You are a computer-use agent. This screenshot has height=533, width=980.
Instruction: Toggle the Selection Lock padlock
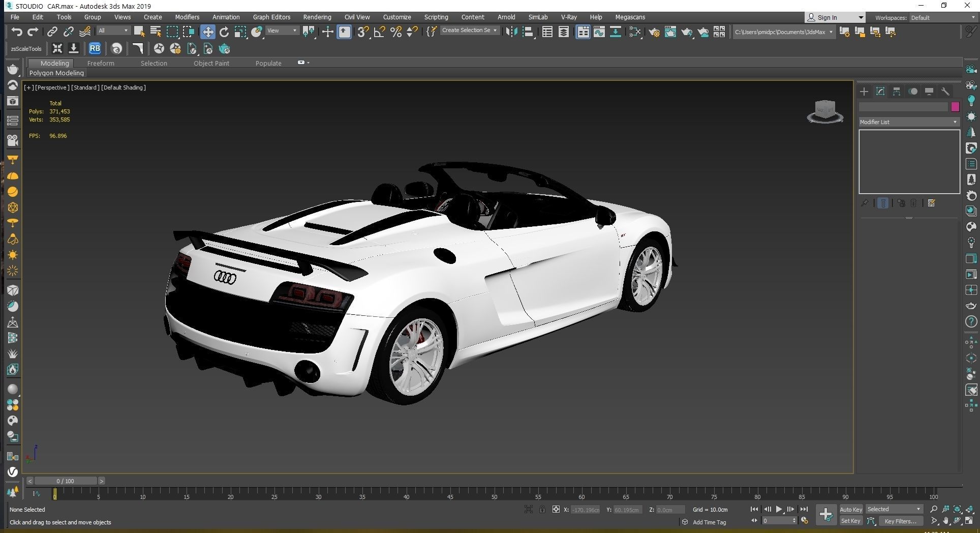pyautogui.click(x=542, y=509)
